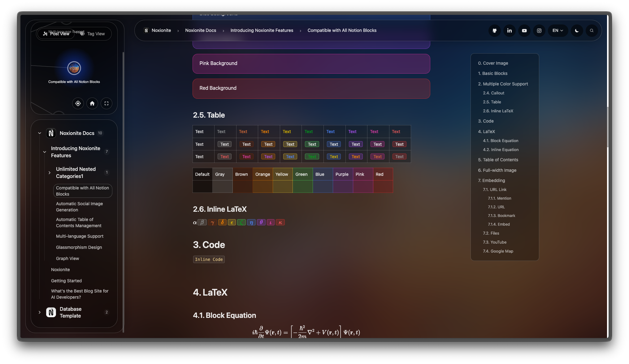Expand Unlimited Nested Categories1 folder

click(x=50, y=173)
